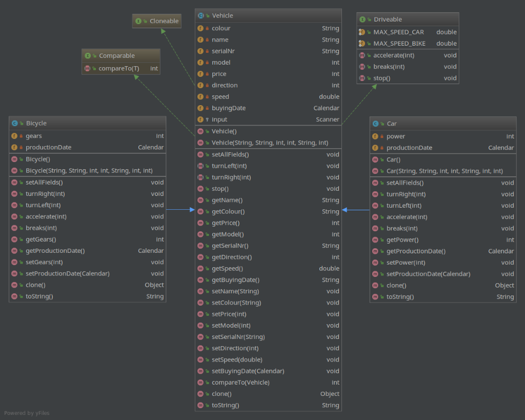Select productionDate field in Car

click(443, 148)
